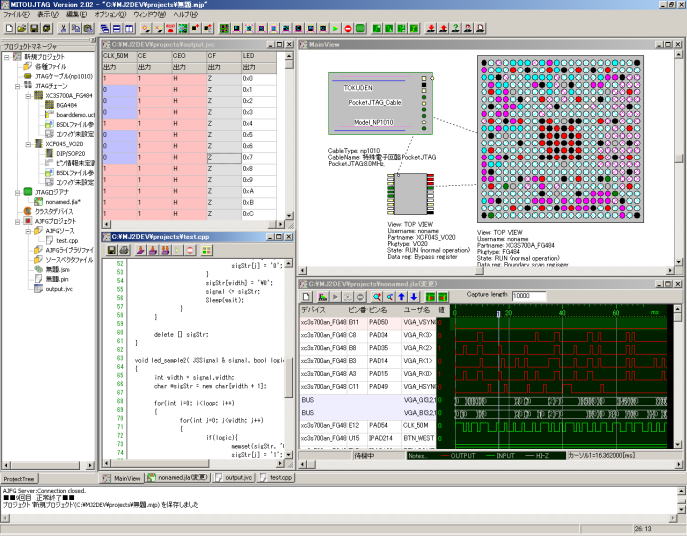This screenshot has height=536, width=687.
Task: Move signal up with blue up arrow
Action: (401, 297)
